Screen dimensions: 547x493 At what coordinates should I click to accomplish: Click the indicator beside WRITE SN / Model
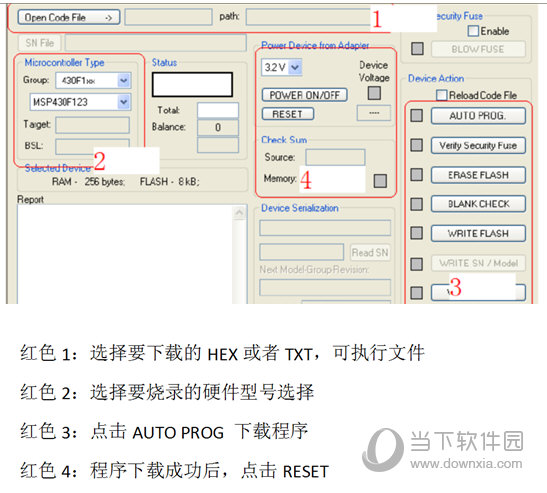(x=417, y=264)
